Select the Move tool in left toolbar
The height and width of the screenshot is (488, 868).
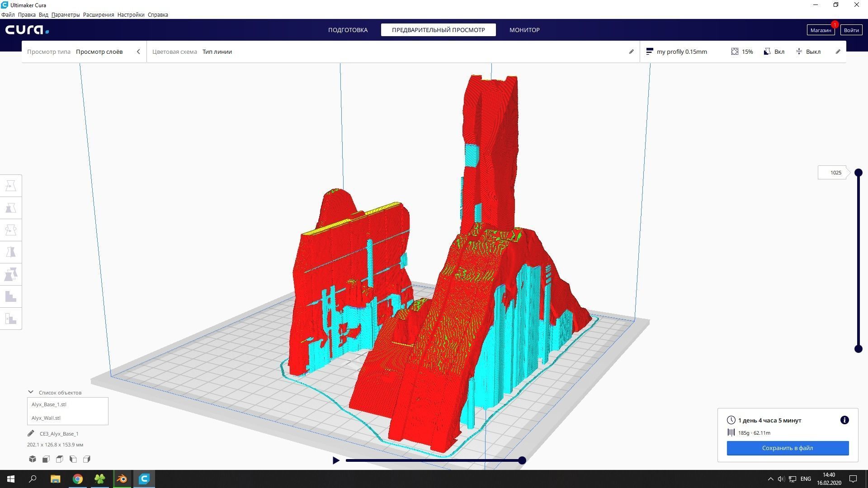point(11,186)
